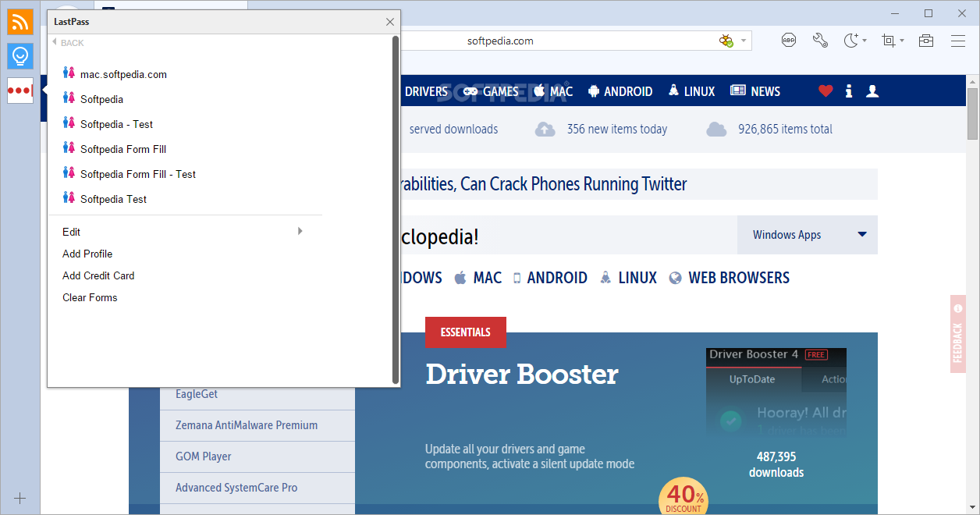
Task: Click the red heart favorites icon
Action: [x=826, y=91]
